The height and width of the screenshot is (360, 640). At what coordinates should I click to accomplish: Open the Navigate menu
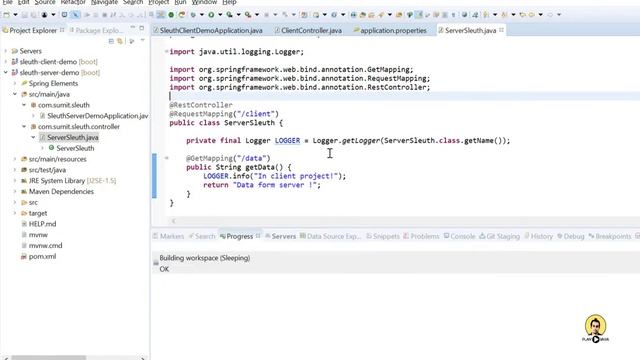click(x=104, y=2)
